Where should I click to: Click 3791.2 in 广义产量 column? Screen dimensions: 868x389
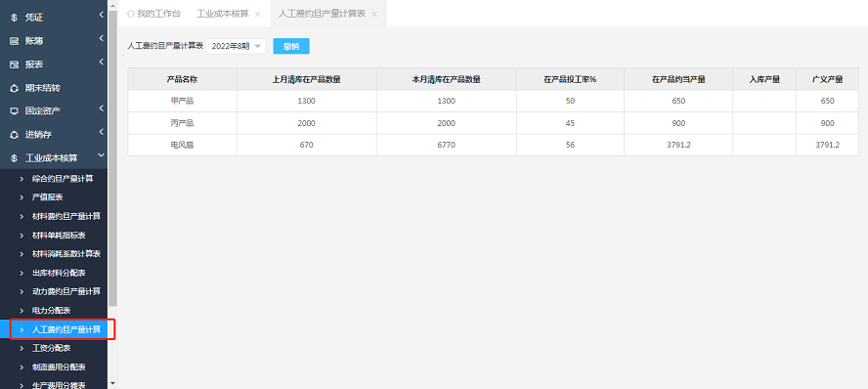(828, 145)
